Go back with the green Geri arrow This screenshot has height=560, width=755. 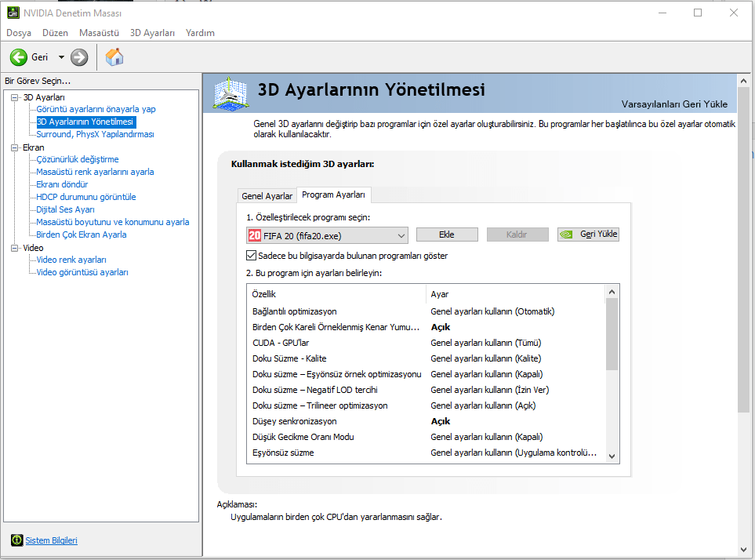tap(19, 57)
